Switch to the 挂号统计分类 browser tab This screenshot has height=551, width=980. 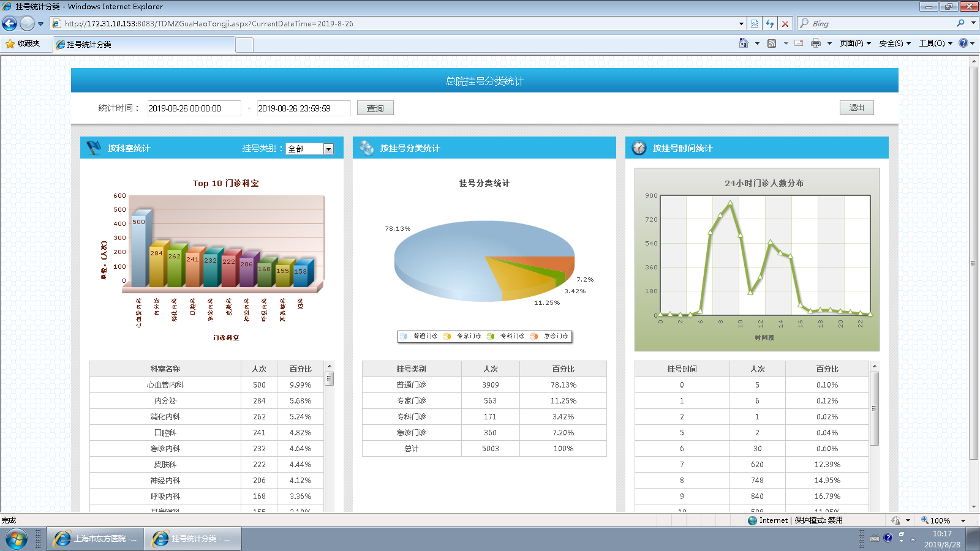[x=145, y=44]
